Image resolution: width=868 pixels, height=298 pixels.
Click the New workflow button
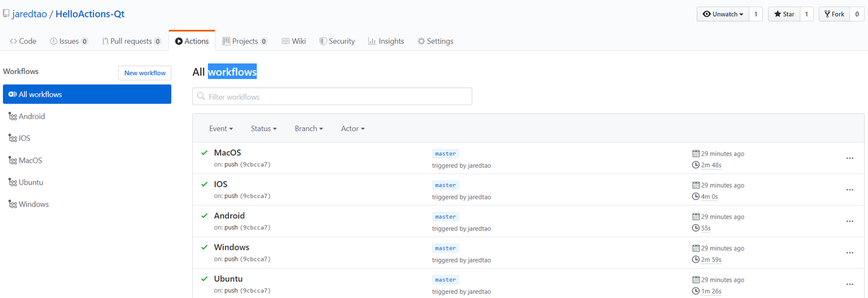tap(145, 73)
